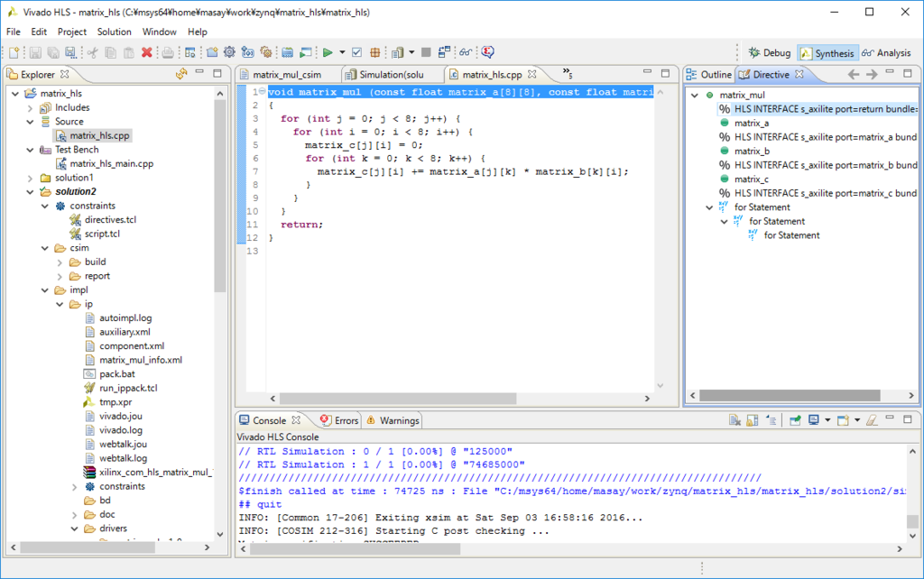
Task: Click the Scroll Lock console icon
Action: [x=753, y=420]
